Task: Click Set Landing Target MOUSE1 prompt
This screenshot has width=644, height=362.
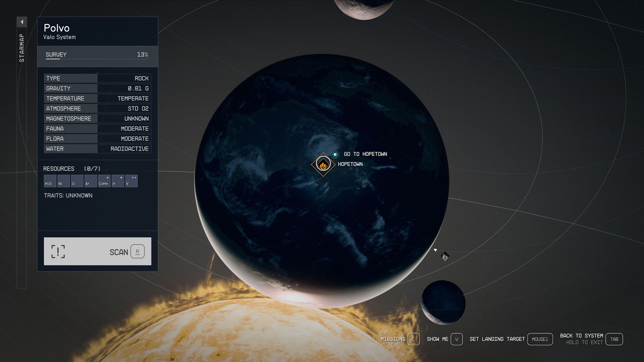Action: coord(540,339)
